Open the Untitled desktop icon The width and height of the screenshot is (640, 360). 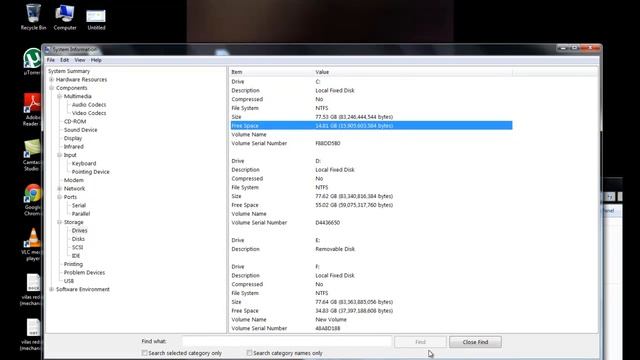(x=96, y=19)
